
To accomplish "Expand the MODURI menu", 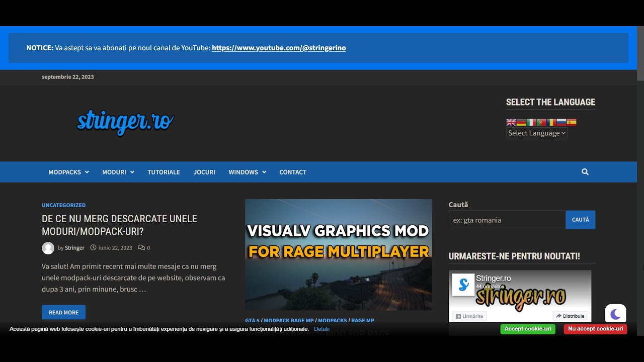I will [x=118, y=172].
